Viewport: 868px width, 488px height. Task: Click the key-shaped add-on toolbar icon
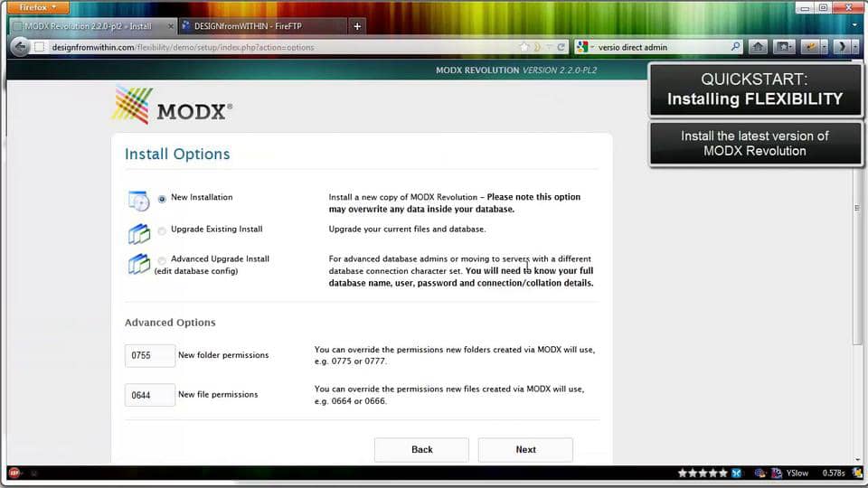[810, 47]
